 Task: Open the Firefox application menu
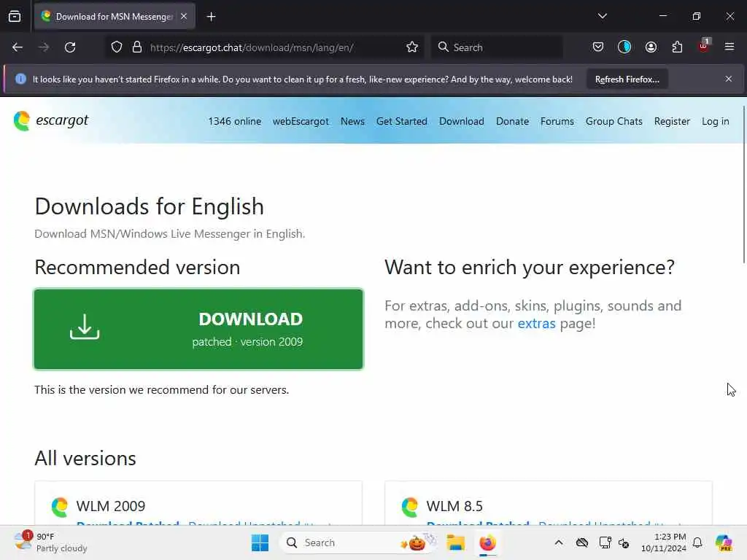click(729, 47)
